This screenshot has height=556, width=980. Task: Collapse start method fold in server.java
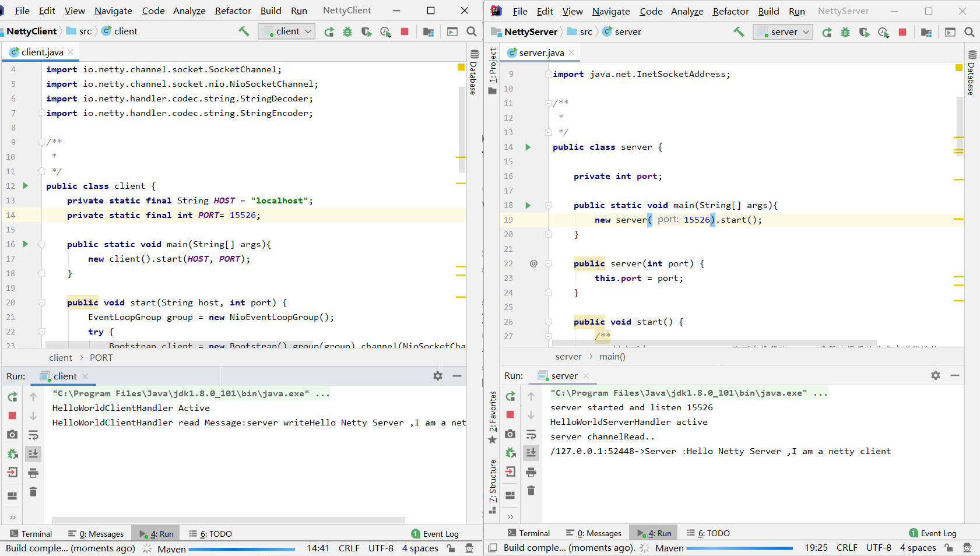pos(549,322)
